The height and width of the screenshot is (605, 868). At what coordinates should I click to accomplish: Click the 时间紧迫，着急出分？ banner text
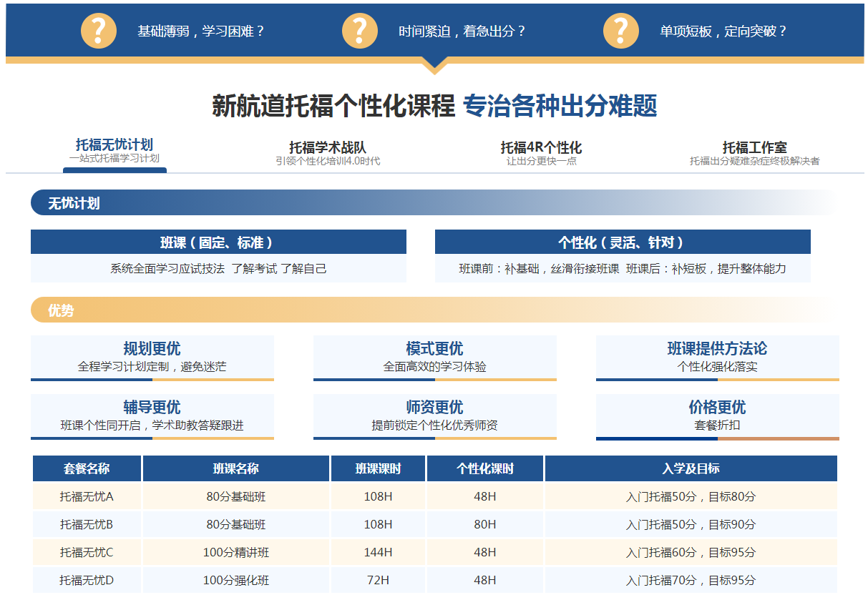click(x=462, y=31)
